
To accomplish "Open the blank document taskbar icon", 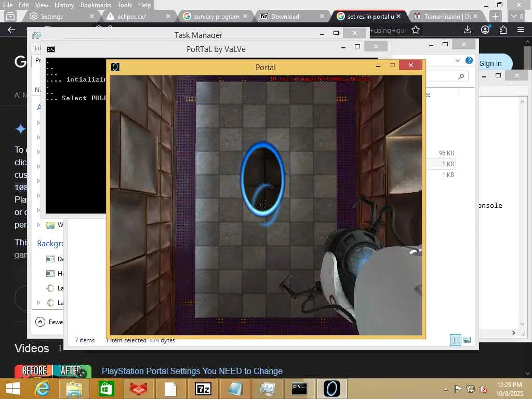I will click(170, 389).
